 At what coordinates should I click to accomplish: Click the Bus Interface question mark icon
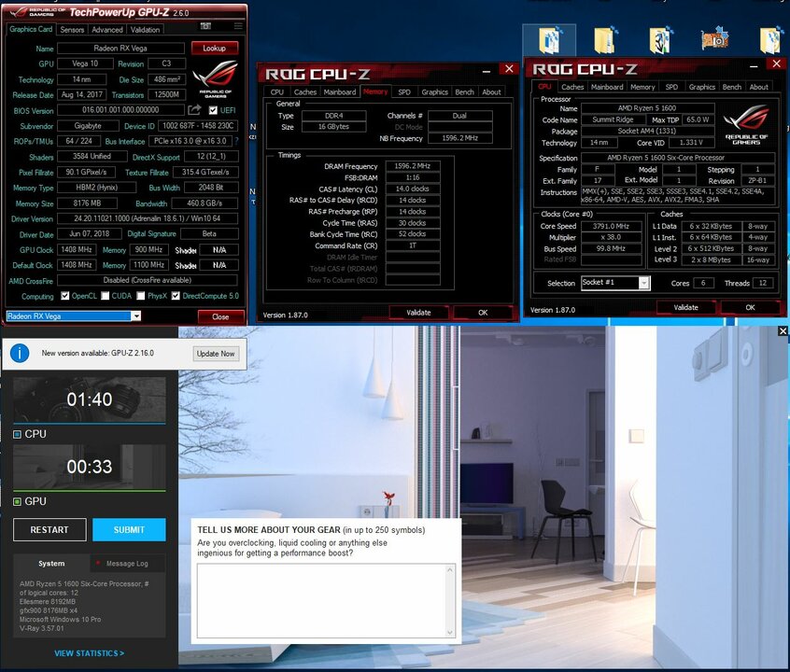point(237,141)
